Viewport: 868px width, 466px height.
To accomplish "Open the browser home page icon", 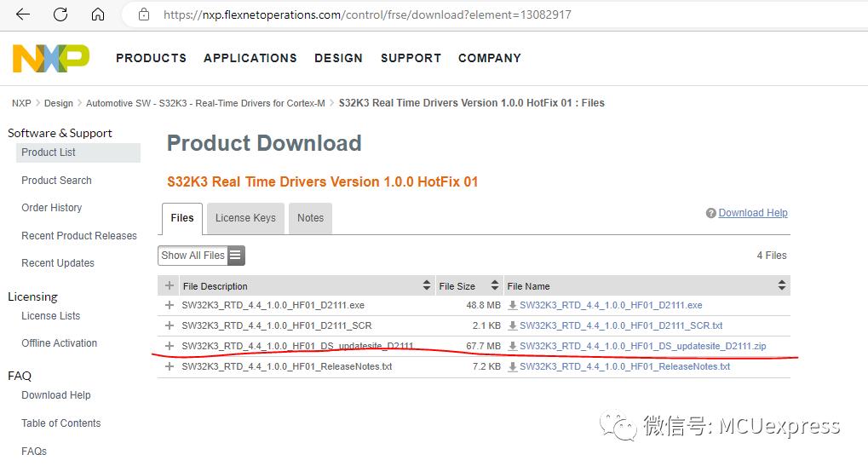I will point(97,14).
